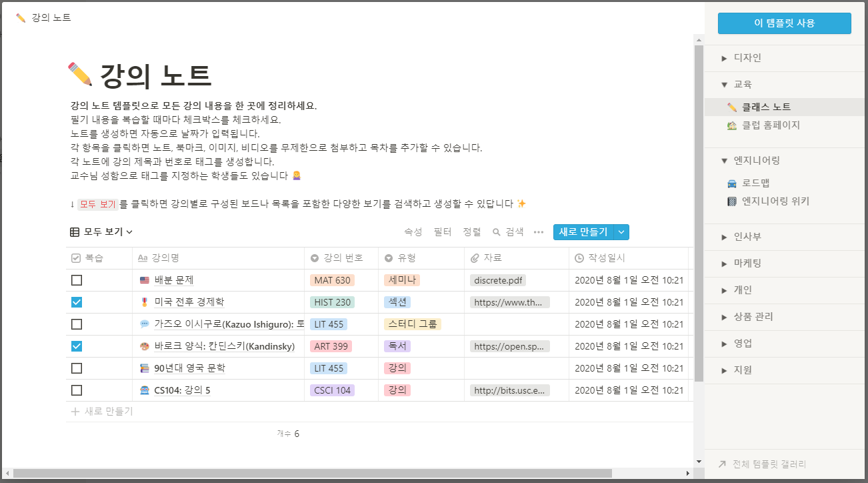This screenshot has height=483, width=868.
Task: Click the medal icon of 미국 전후 경제학
Action: click(145, 302)
